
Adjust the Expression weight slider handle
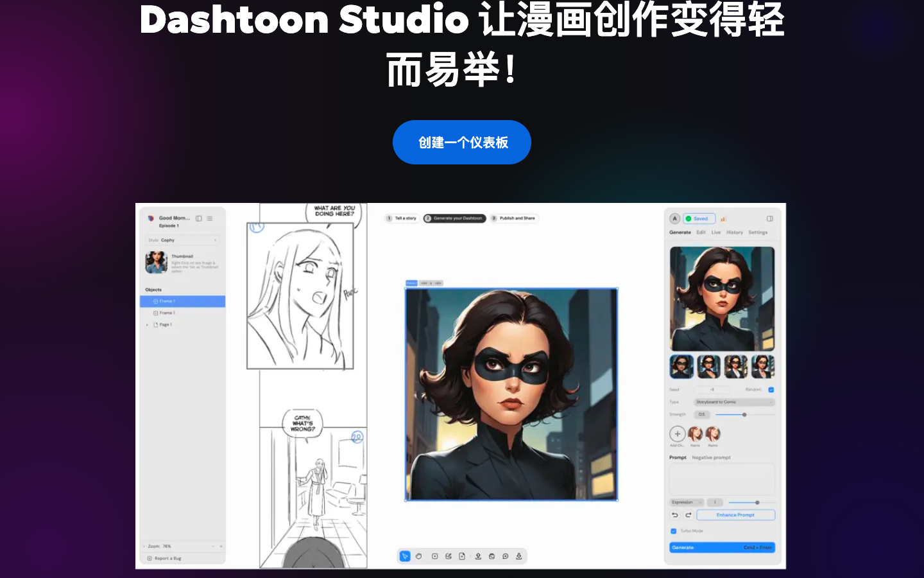point(757,502)
